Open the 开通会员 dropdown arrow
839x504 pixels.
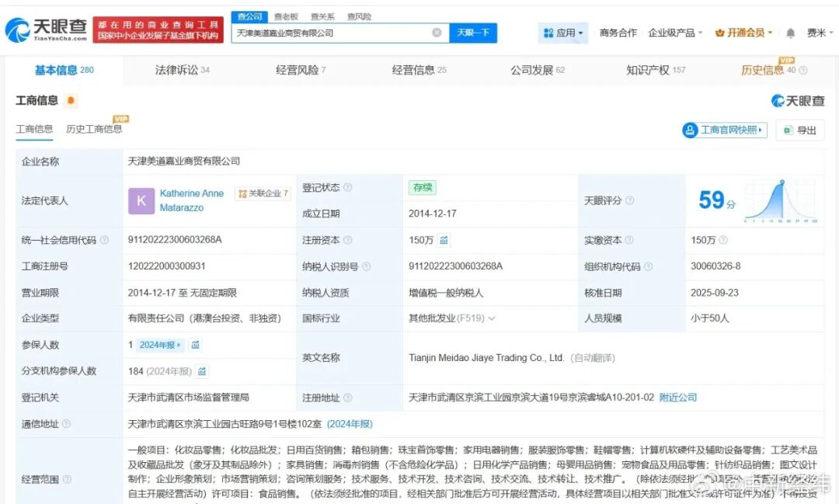(x=770, y=33)
